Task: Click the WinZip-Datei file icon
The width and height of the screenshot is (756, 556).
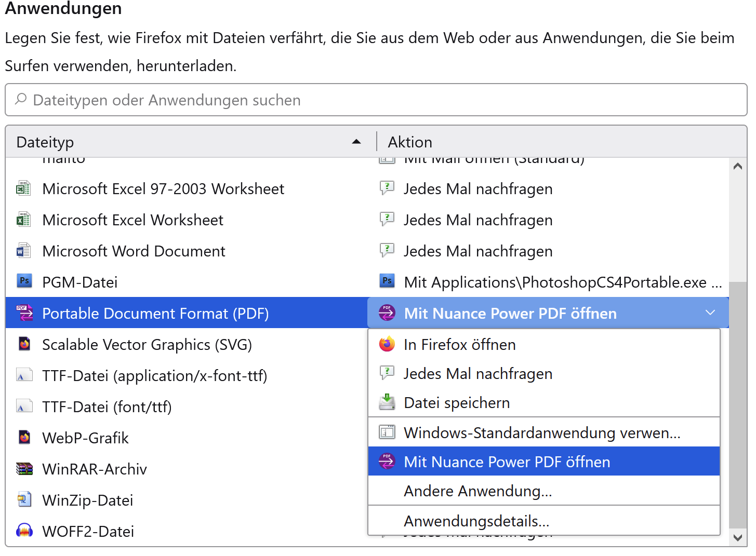Action: pos(24,500)
